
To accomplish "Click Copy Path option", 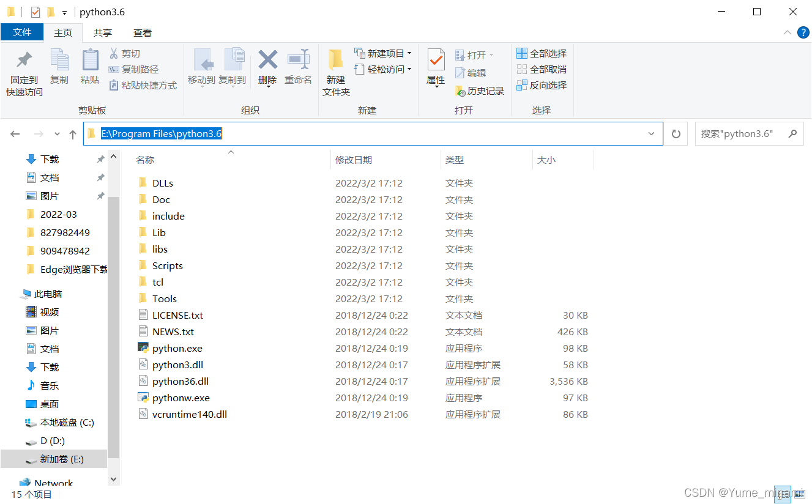I will tap(133, 70).
